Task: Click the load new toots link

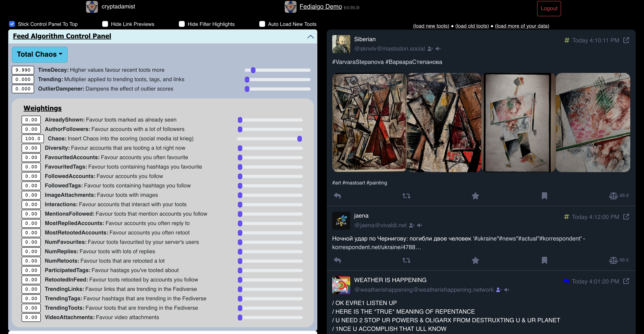Action: 431,26
